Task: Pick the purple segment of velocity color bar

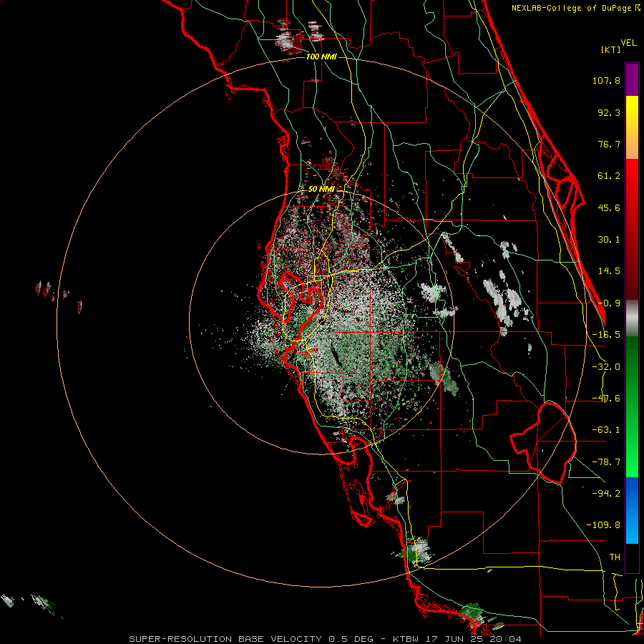Action: (x=632, y=79)
